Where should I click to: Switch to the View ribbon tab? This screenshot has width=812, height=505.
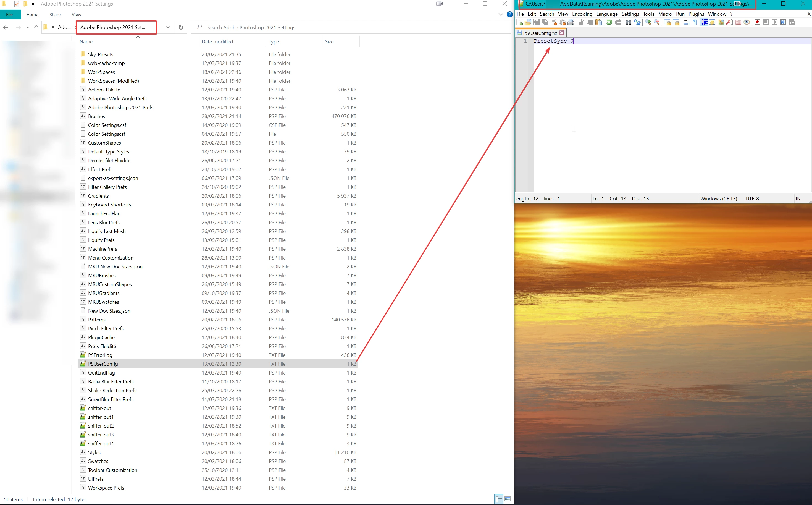(x=77, y=14)
